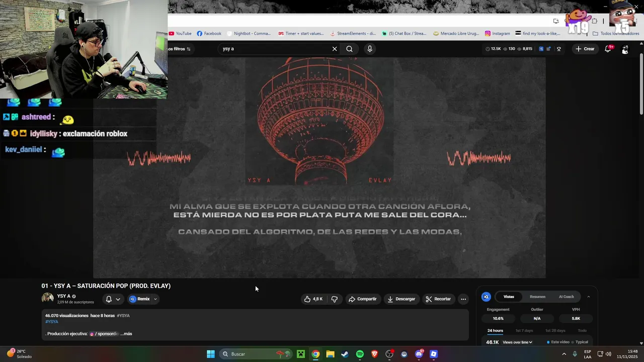The height and width of the screenshot is (362, 644).
Task: Select the Todo range tab
Action: tap(582, 331)
